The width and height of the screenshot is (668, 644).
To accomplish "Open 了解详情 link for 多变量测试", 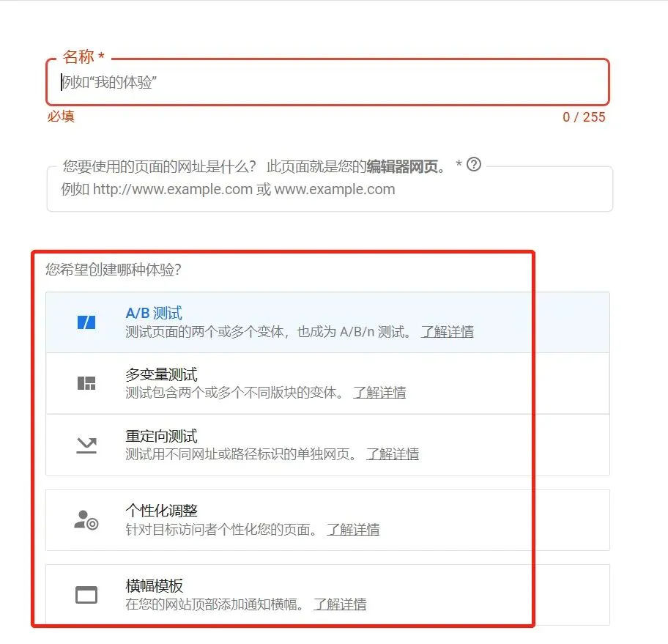I will click(x=379, y=393).
